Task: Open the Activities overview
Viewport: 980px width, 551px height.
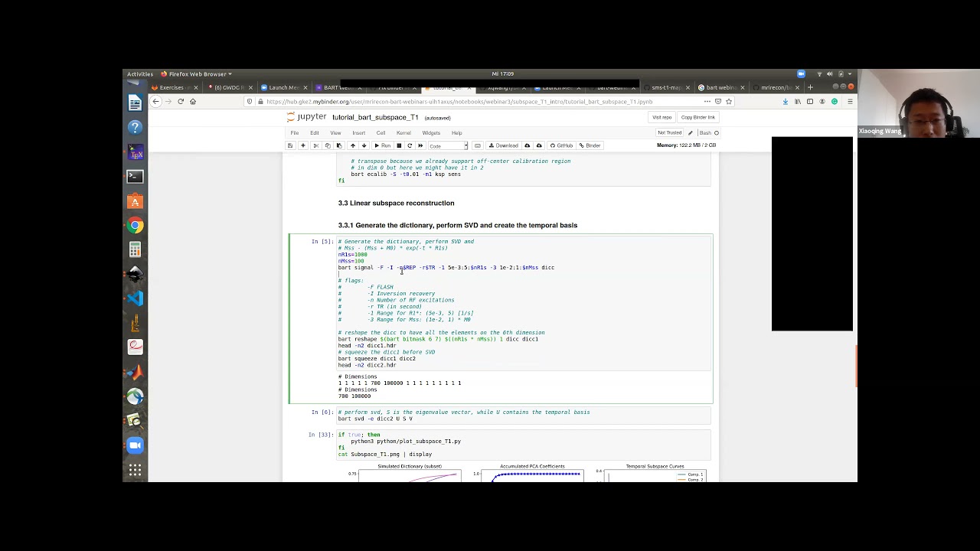Action: click(139, 74)
